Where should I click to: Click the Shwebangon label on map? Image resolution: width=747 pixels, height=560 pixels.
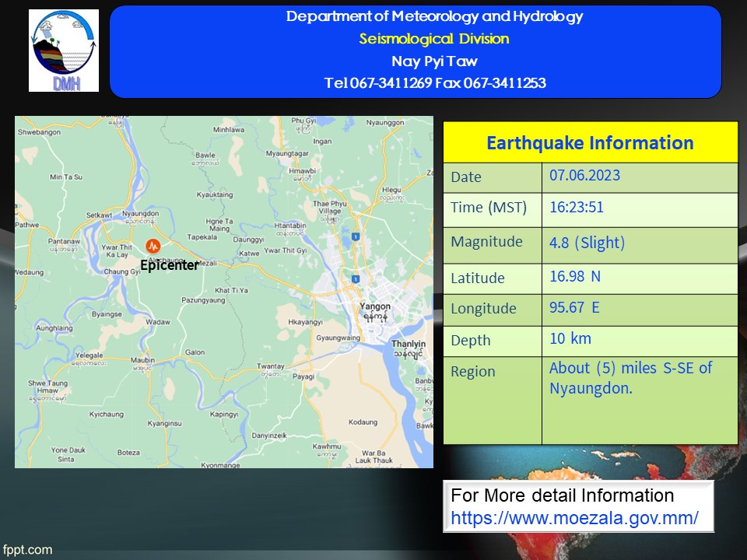pos(39,132)
